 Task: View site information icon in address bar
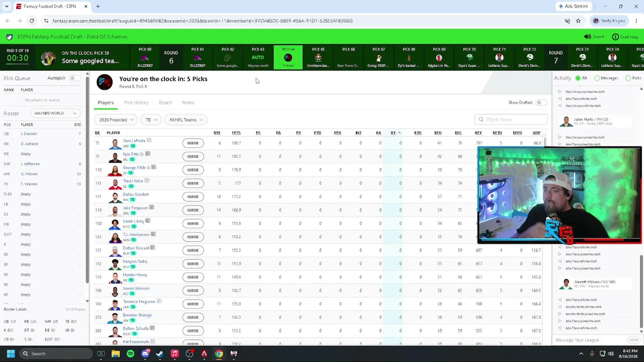click(x=46, y=21)
